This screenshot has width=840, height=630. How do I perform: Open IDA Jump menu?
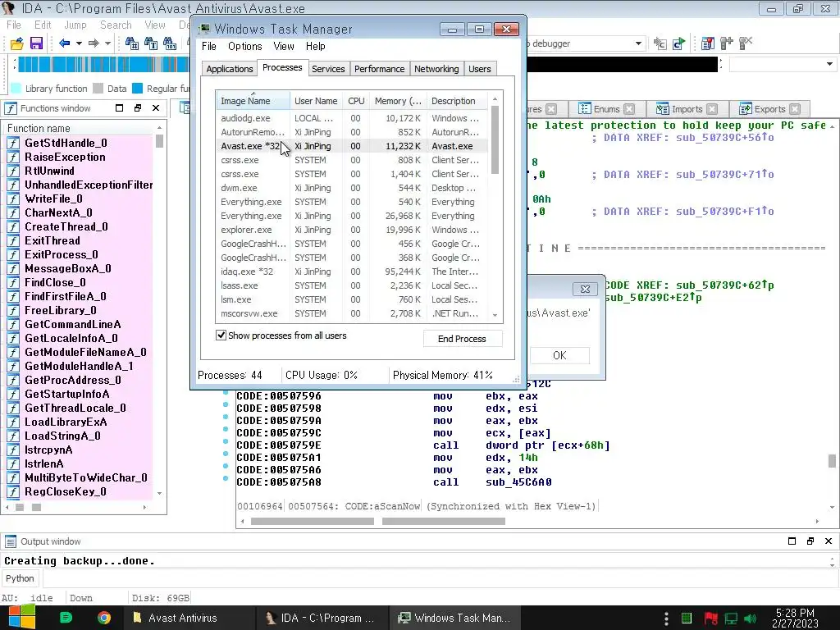(x=75, y=25)
